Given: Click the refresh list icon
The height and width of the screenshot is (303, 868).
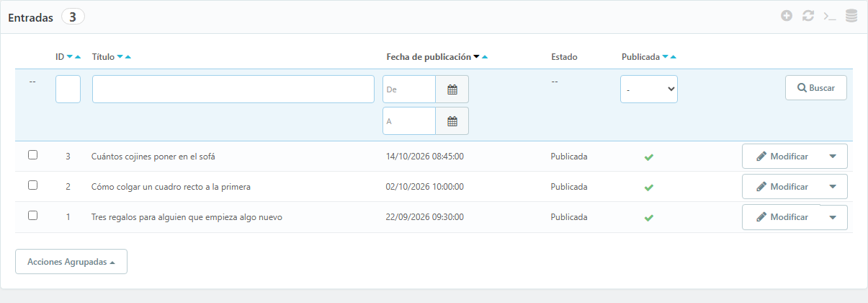Looking at the screenshot, I should (808, 16).
